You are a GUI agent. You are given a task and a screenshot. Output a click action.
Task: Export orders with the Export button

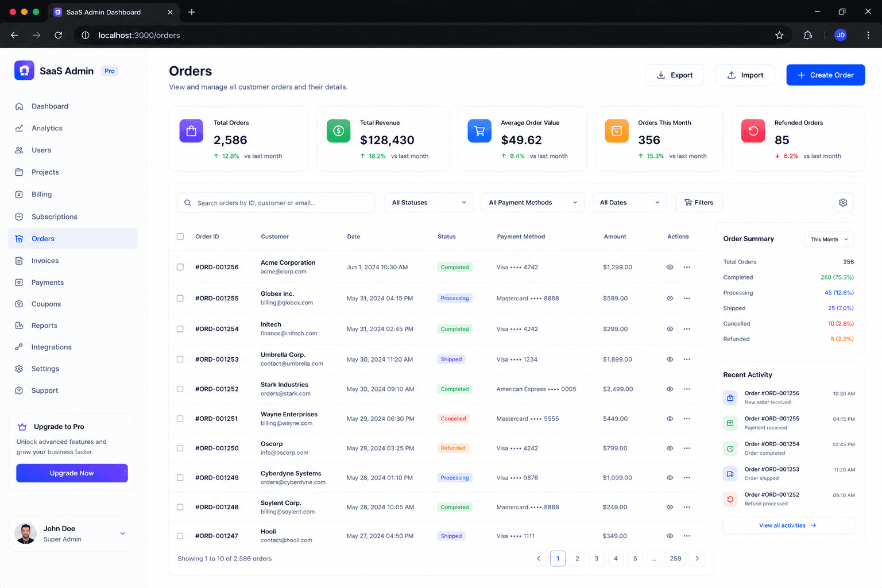click(674, 75)
